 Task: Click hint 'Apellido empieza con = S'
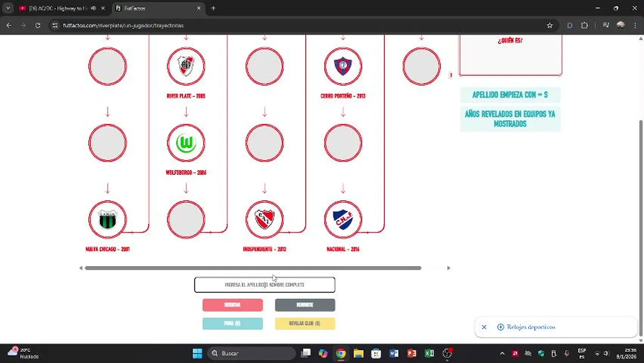pos(510,95)
